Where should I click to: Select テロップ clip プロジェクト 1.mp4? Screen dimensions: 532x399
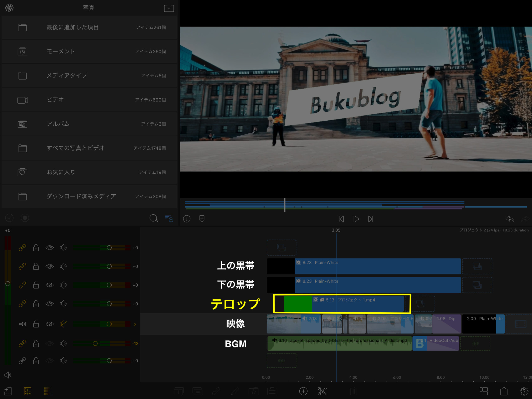coord(344,304)
